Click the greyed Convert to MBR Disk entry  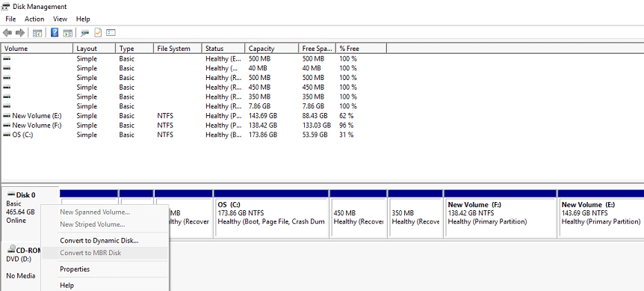(105, 253)
